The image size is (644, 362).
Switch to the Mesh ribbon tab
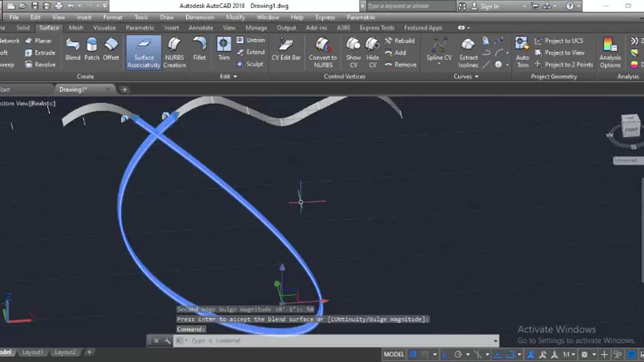[x=76, y=28]
